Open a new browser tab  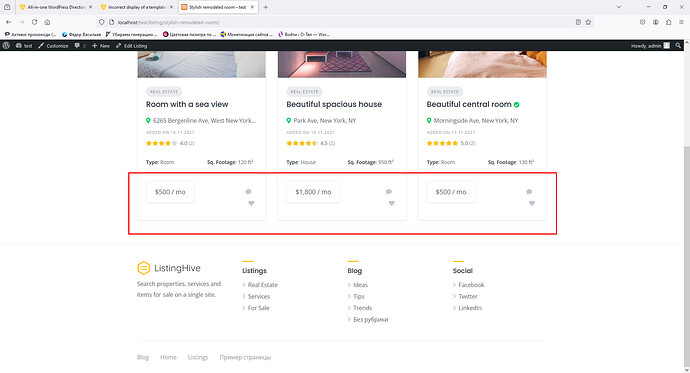(265, 7)
